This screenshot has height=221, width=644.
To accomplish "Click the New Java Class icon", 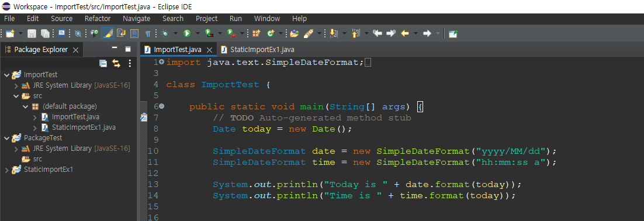I will [271, 34].
